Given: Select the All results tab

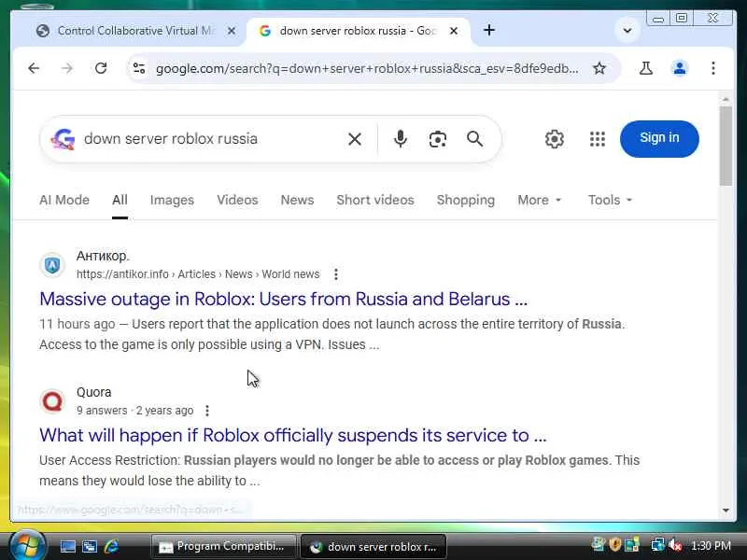Looking at the screenshot, I should (x=120, y=200).
